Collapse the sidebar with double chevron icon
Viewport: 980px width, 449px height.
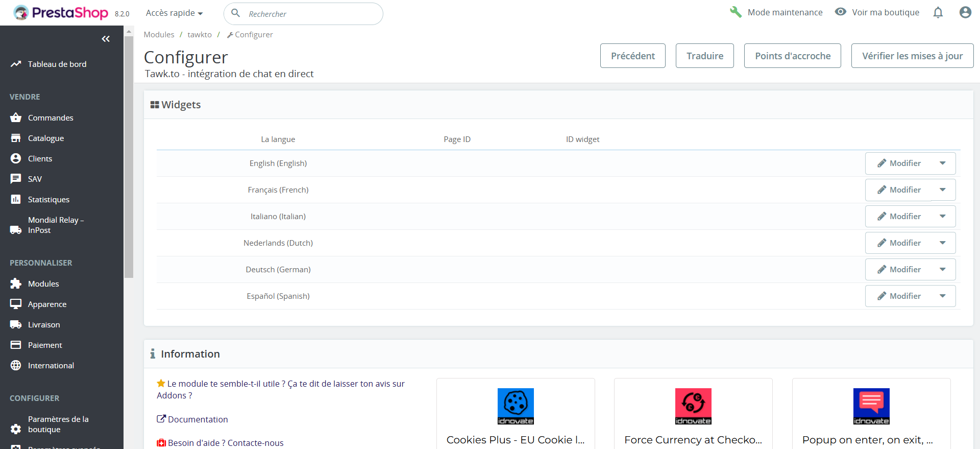[x=106, y=39]
